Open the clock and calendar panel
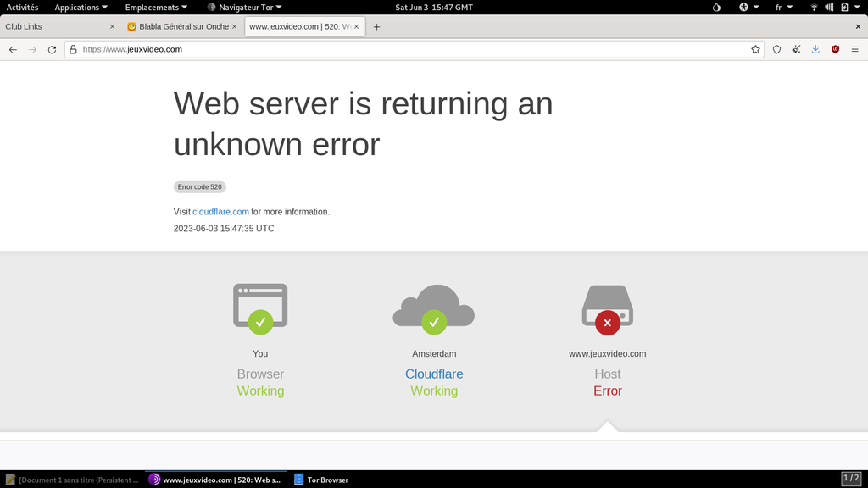Image resolution: width=868 pixels, height=488 pixels. point(434,7)
